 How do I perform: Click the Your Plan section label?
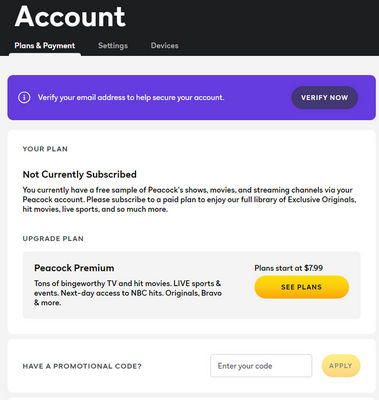point(45,149)
